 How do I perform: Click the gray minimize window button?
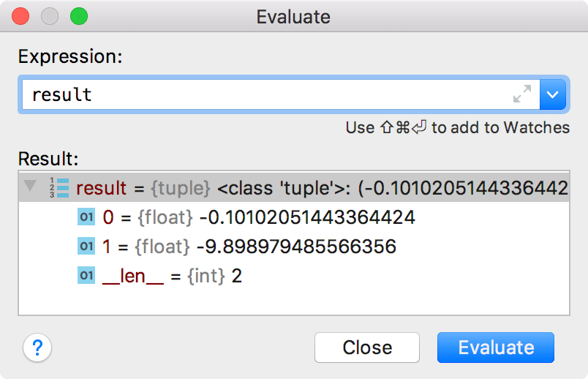pos(50,17)
